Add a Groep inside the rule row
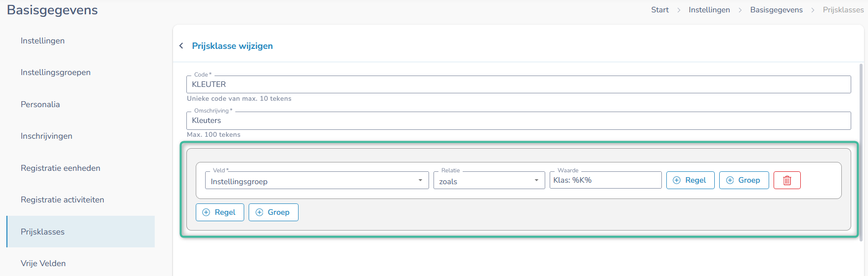868x276 pixels. [x=743, y=180]
